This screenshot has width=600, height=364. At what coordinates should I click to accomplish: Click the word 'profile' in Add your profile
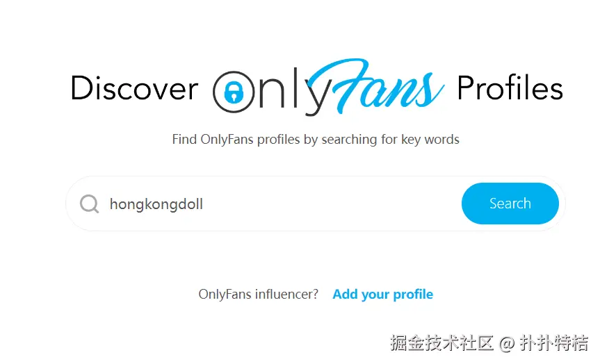coord(413,295)
